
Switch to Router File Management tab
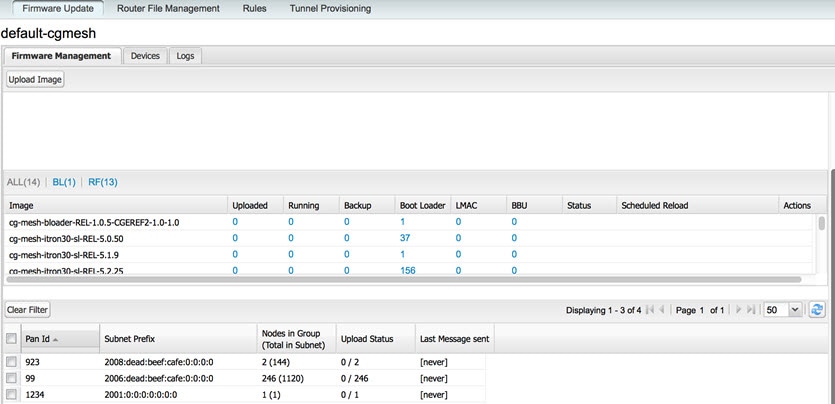(168, 9)
